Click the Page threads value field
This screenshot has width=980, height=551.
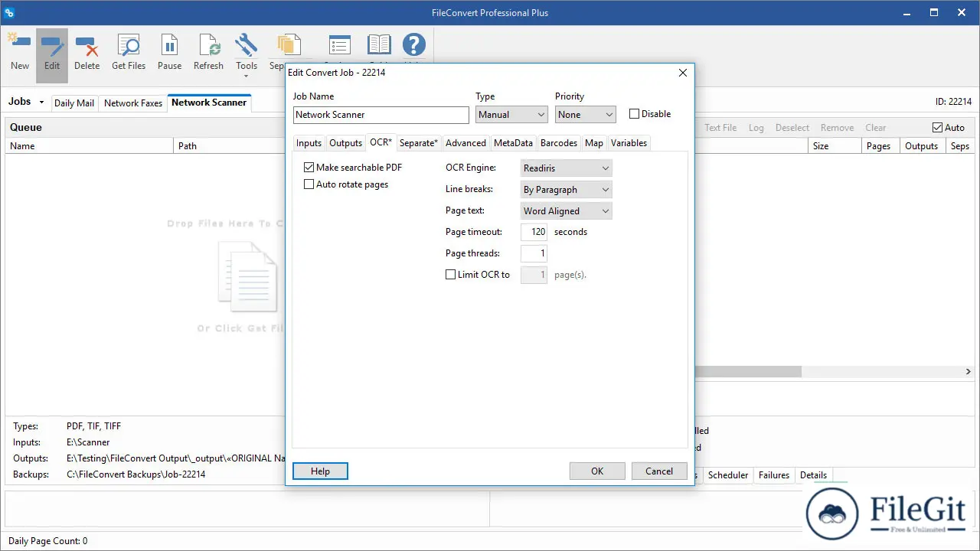click(534, 253)
